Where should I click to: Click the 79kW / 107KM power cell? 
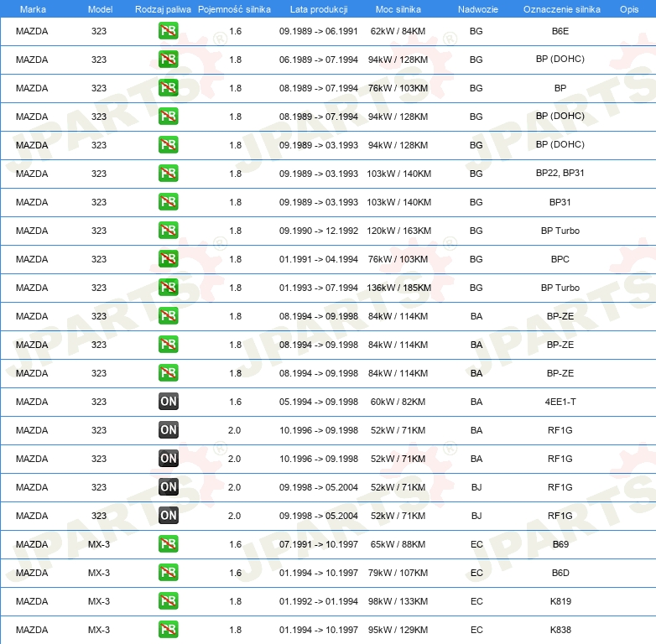pyautogui.click(x=398, y=573)
